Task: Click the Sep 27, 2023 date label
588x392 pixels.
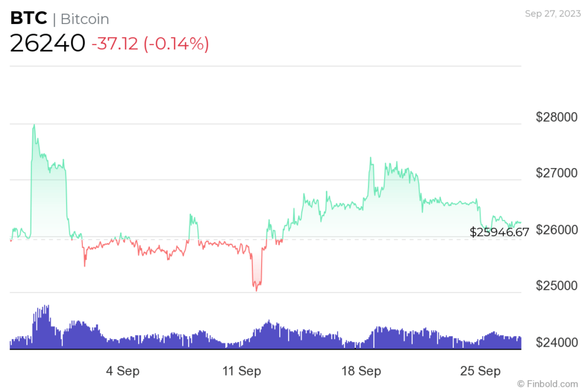Action: (x=553, y=14)
